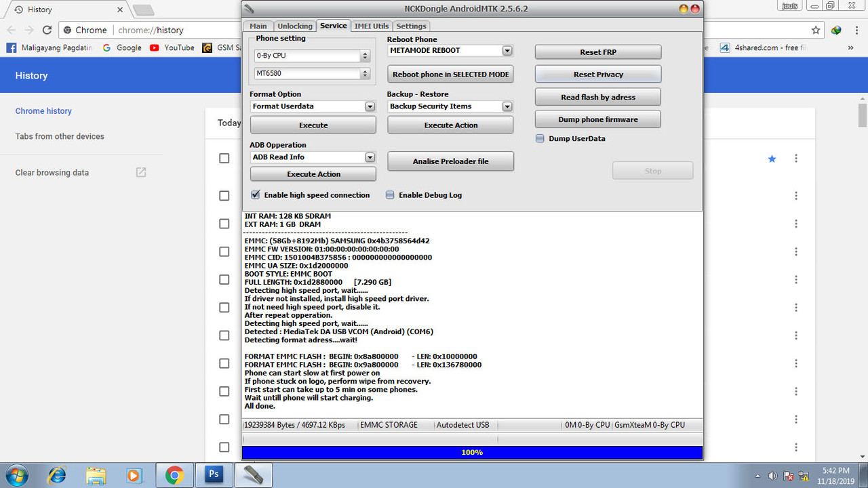
Task: Open more actions beside the blue star
Action: point(796,159)
